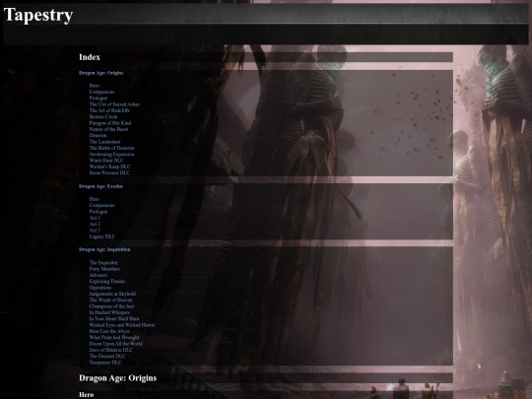Open the Dragon Age: Exodus index link

pos(101,186)
